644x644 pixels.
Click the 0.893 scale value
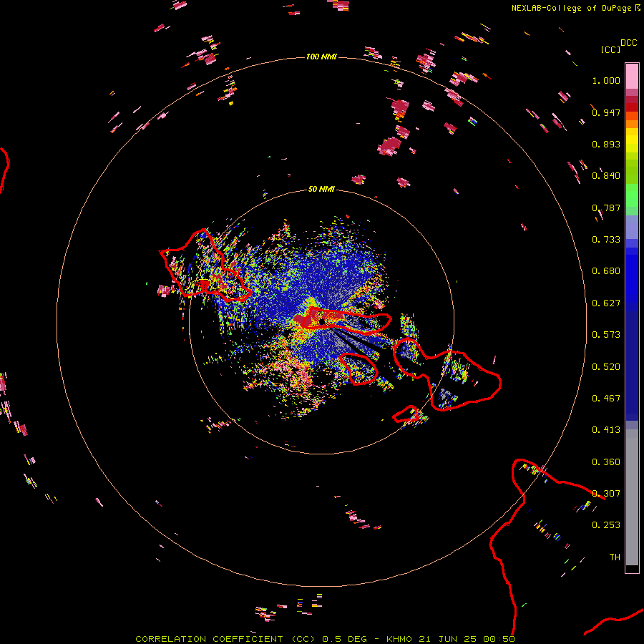606,144
